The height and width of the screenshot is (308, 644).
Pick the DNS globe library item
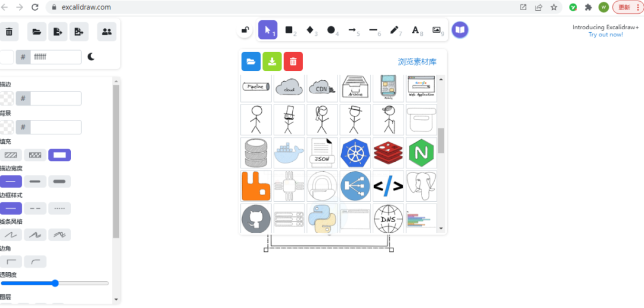(x=388, y=218)
